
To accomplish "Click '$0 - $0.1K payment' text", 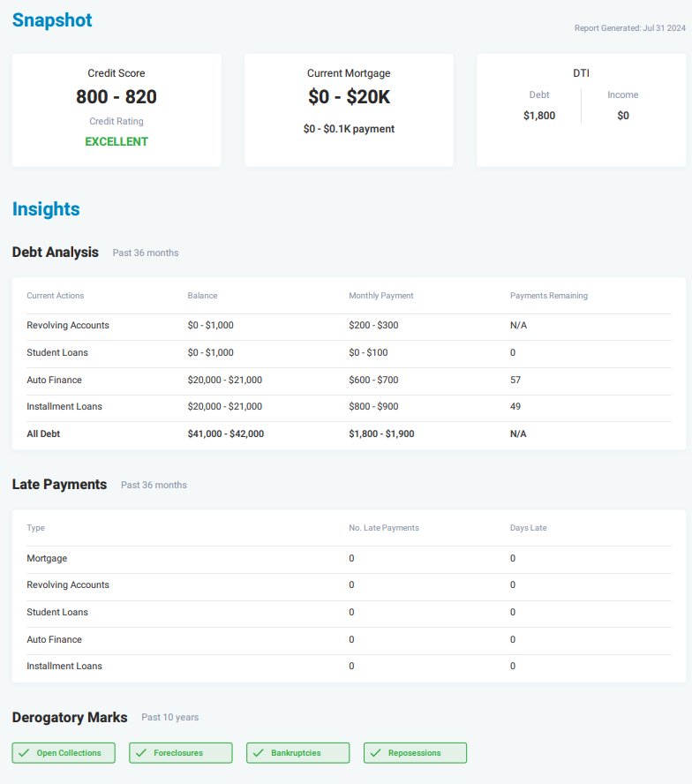I will tap(349, 129).
